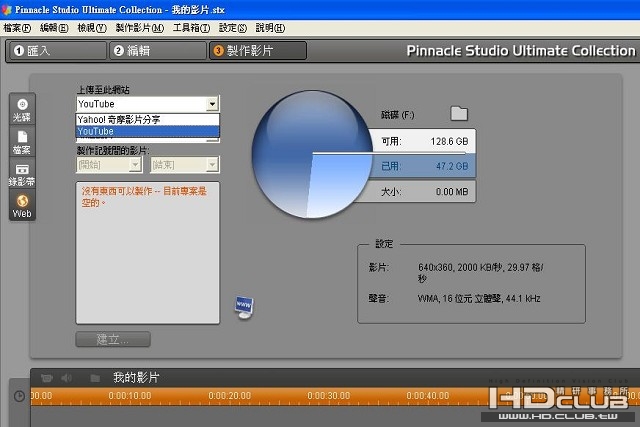Open the 檢視(V) menu
Screen dimensions: 640x427
[92, 28]
